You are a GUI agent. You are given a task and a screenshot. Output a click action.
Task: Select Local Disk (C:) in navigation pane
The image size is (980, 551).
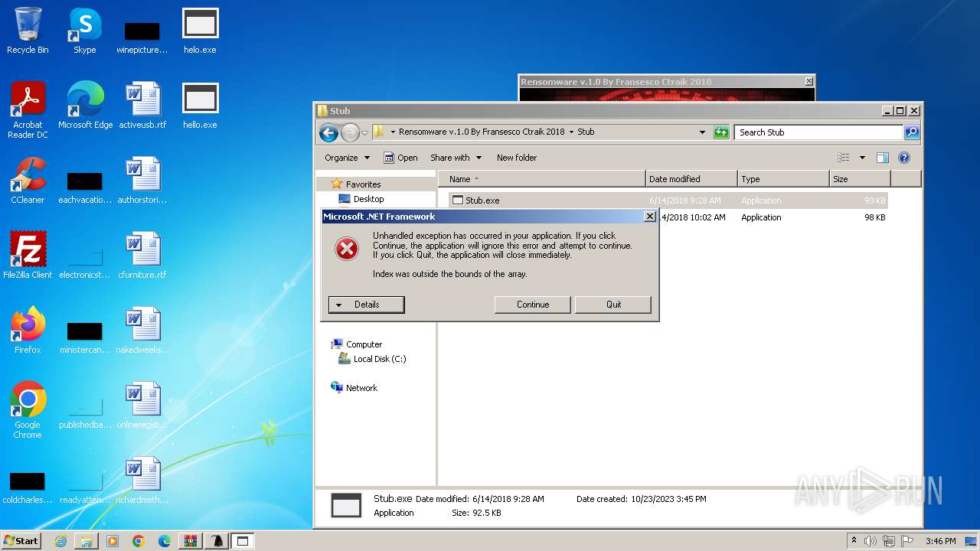pos(380,359)
